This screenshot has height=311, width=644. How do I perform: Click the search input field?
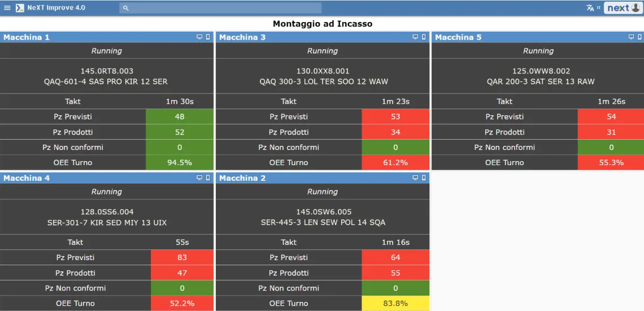click(x=220, y=8)
